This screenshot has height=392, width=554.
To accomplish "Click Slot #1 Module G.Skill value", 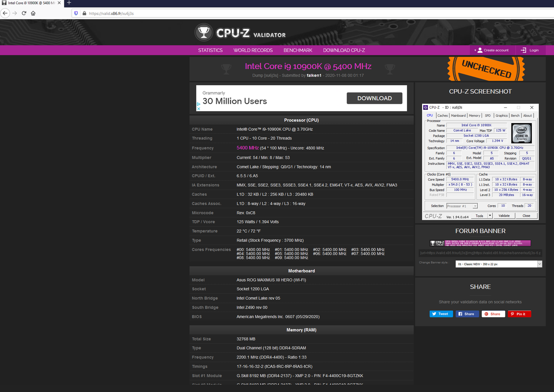I will (x=300, y=376).
